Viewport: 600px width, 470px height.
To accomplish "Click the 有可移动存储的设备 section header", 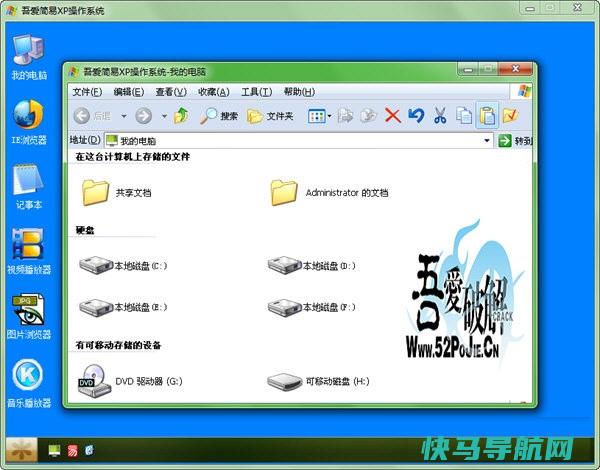I will [x=118, y=345].
